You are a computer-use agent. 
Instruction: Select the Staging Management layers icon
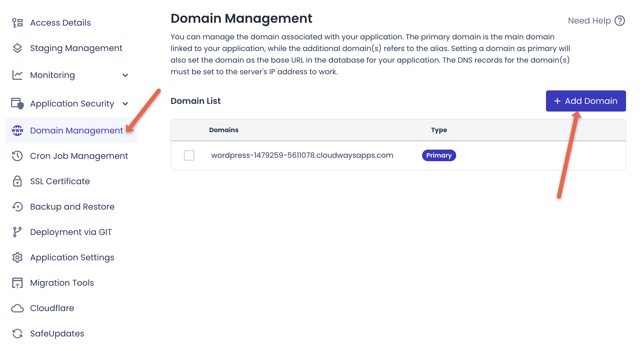[17, 48]
